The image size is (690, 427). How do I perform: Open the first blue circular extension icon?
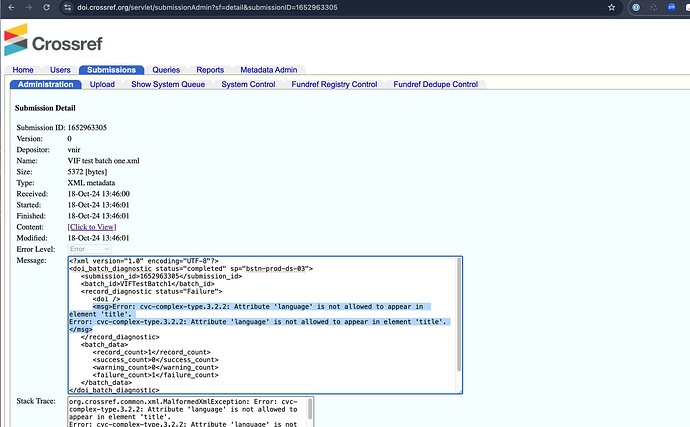pos(636,7)
